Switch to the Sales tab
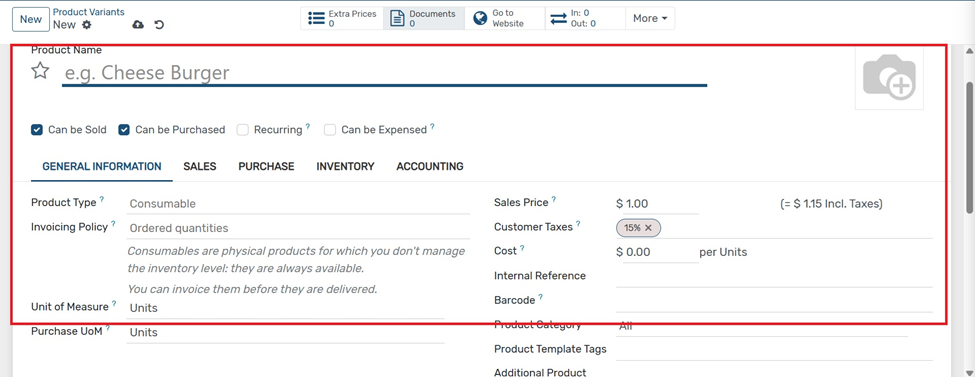975x377 pixels. click(x=200, y=167)
